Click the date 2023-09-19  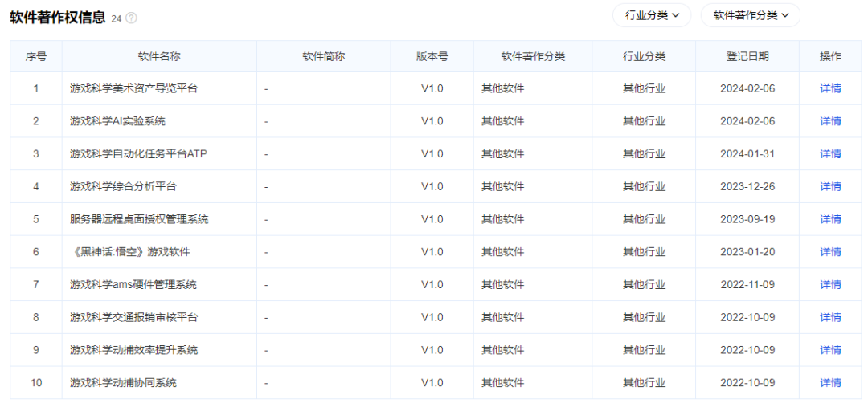[x=748, y=219]
